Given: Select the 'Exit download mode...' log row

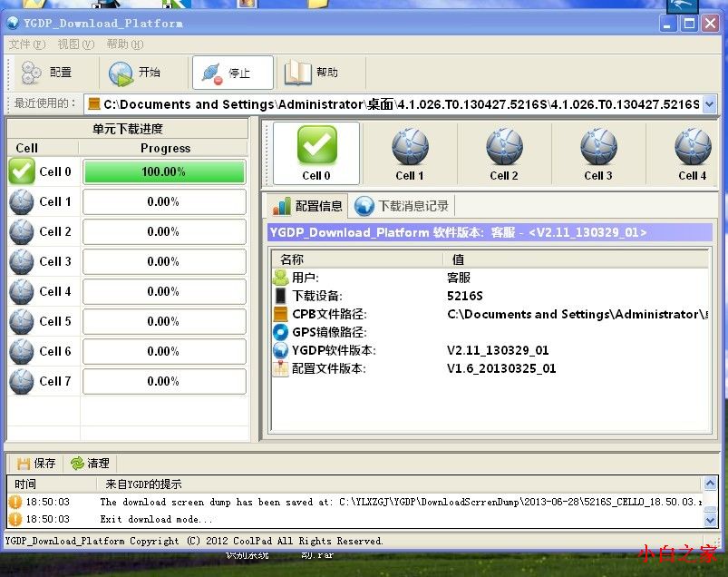Looking at the screenshot, I should click(x=354, y=519).
